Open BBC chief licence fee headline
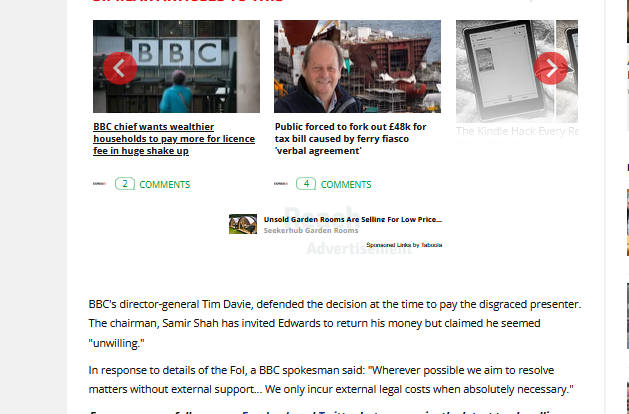 [x=174, y=139]
